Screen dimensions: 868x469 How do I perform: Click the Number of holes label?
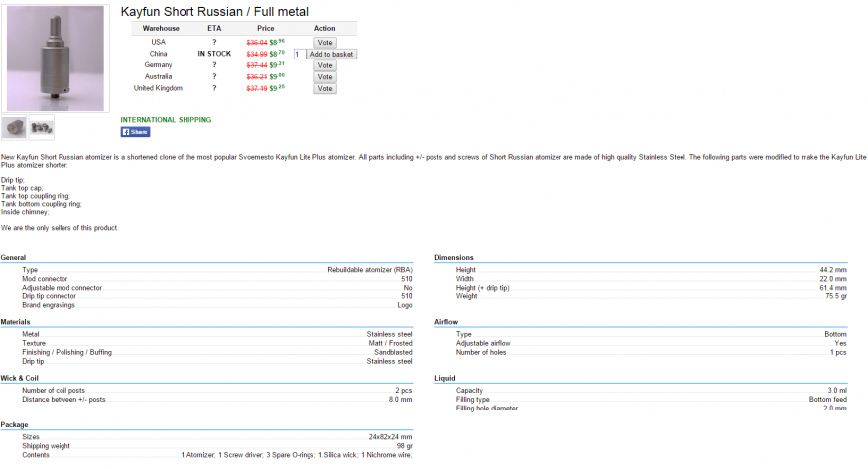tap(481, 352)
